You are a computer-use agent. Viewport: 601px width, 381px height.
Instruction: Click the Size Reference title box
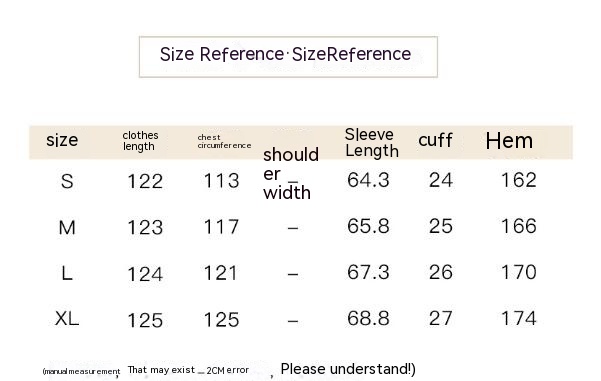(288, 57)
